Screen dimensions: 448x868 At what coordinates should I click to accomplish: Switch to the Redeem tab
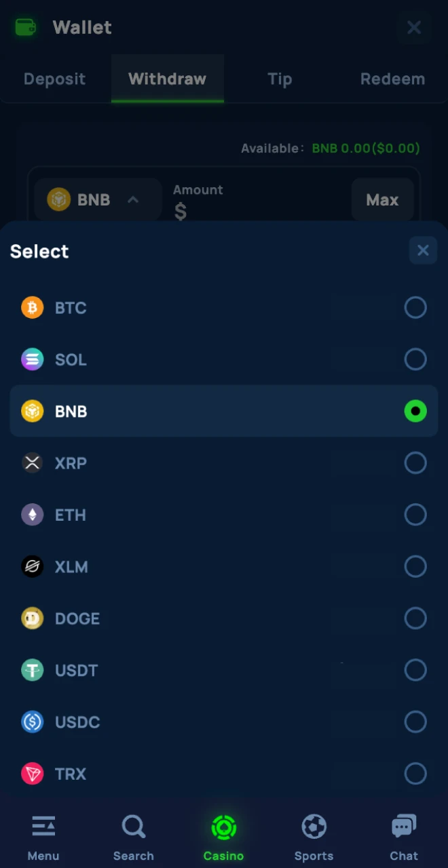click(x=392, y=79)
